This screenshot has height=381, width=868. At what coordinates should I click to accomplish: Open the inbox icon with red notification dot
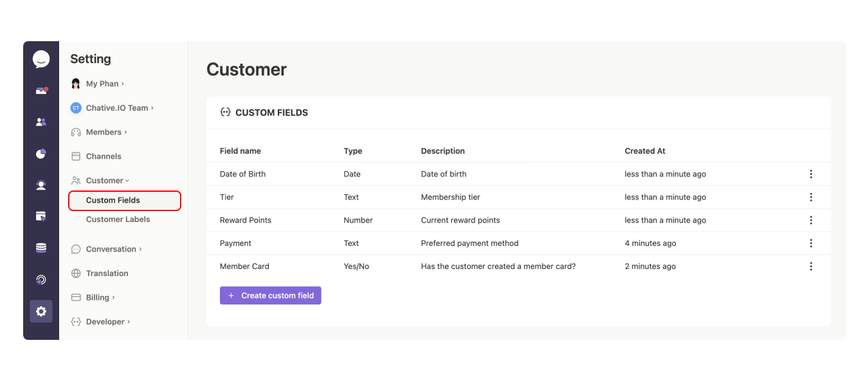(x=41, y=90)
